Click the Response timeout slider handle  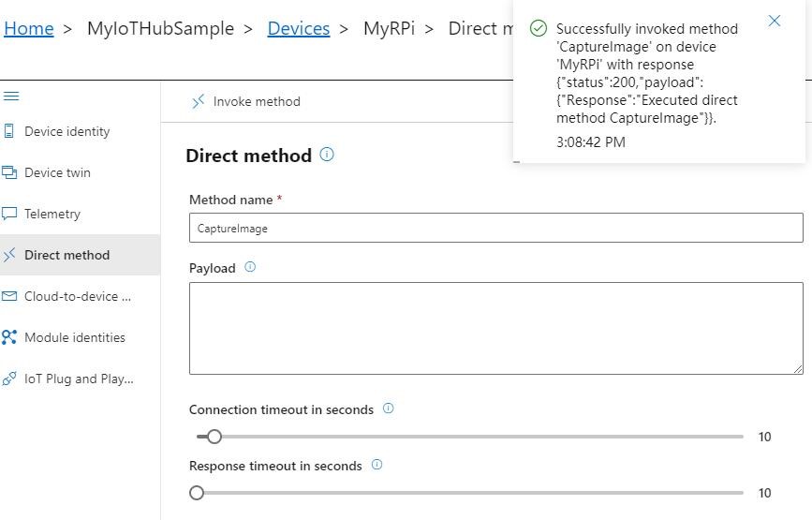point(197,493)
